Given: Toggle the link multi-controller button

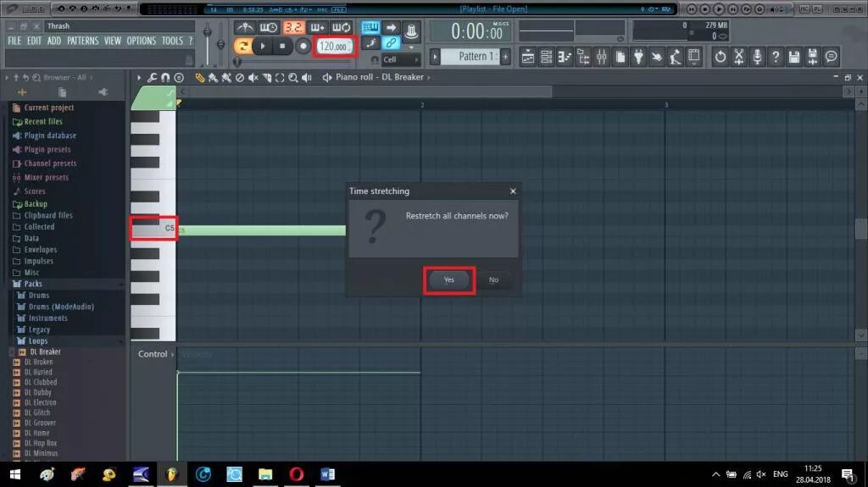Looking at the screenshot, I should (391, 42).
